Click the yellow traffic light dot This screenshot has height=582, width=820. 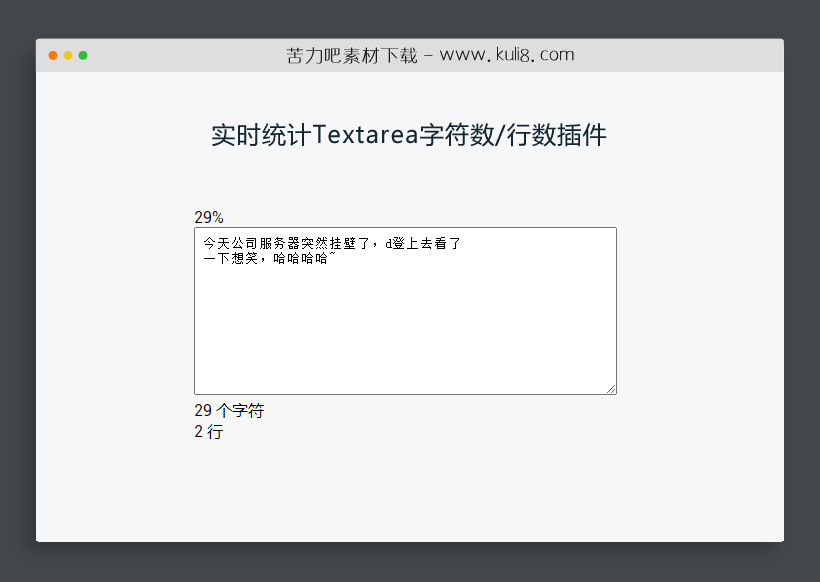pos(67,56)
